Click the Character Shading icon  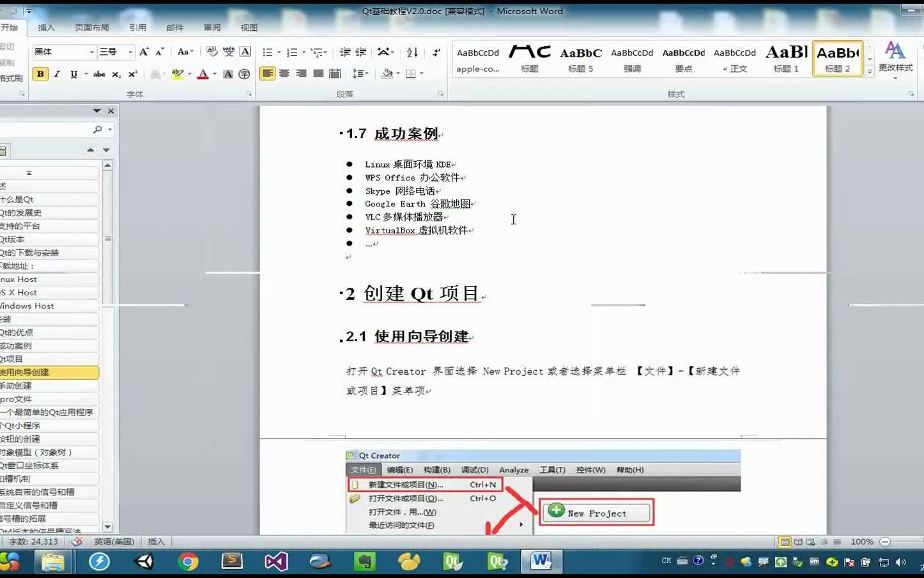(x=228, y=74)
